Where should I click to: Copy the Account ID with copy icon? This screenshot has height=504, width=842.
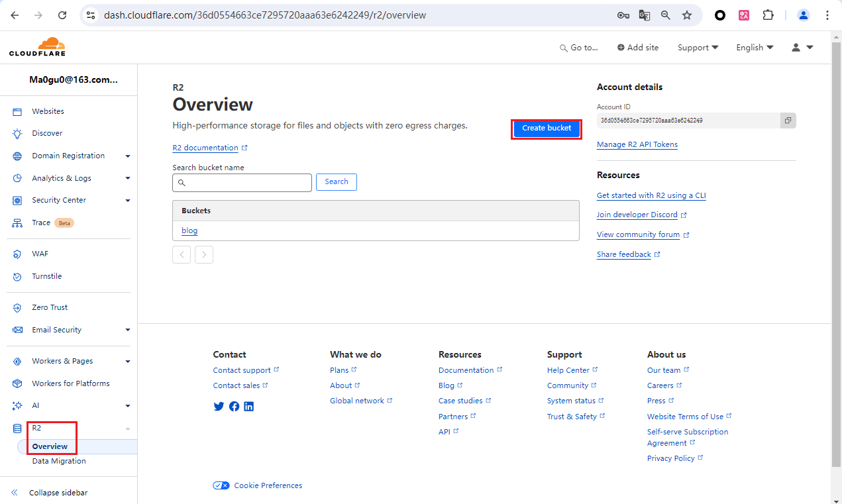tap(788, 121)
